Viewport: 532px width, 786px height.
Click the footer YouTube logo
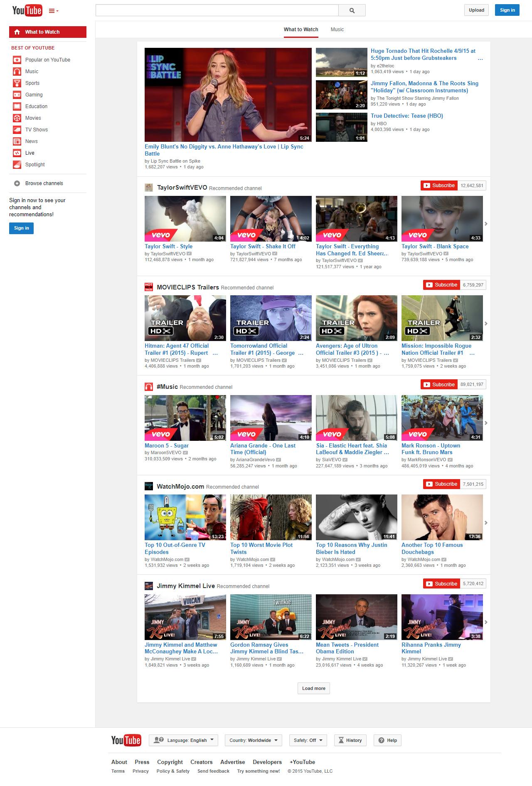126,740
